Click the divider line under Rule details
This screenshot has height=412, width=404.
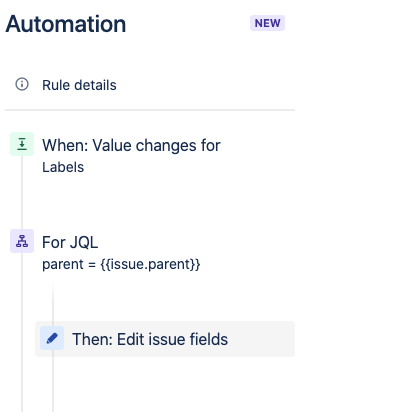[150, 110]
